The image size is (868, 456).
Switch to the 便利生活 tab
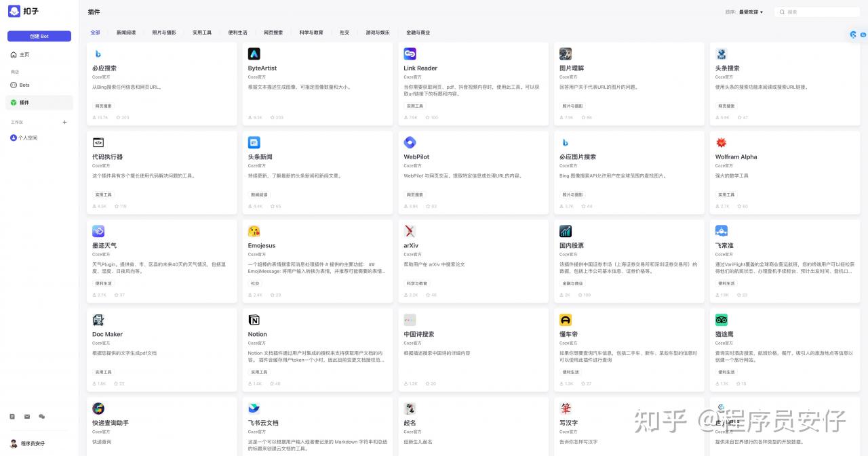pos(238,33)
